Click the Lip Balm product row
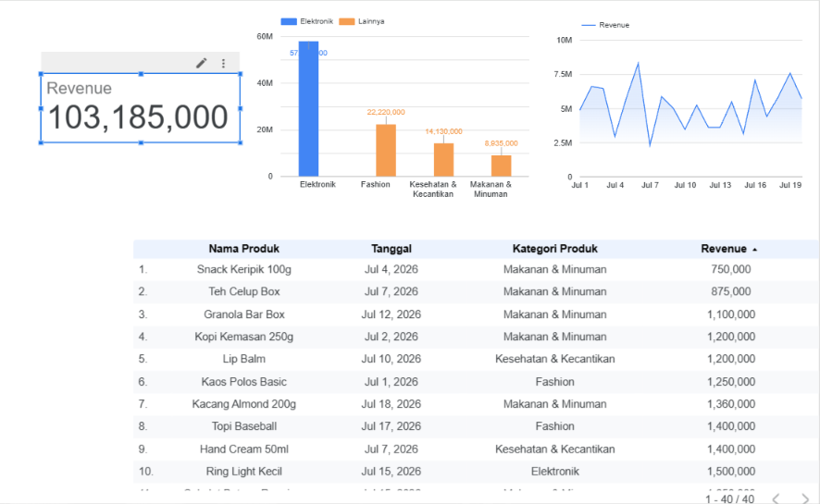 pos(476,360)
